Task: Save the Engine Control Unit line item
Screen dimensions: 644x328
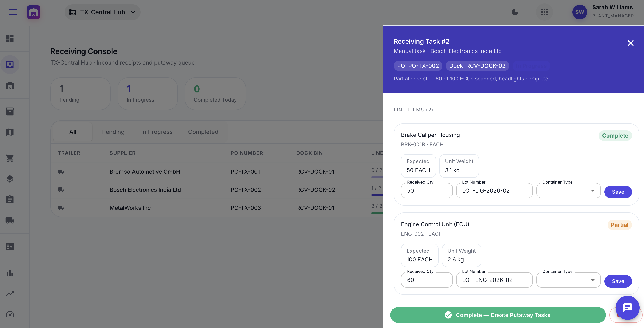Action: click(618, 281)
